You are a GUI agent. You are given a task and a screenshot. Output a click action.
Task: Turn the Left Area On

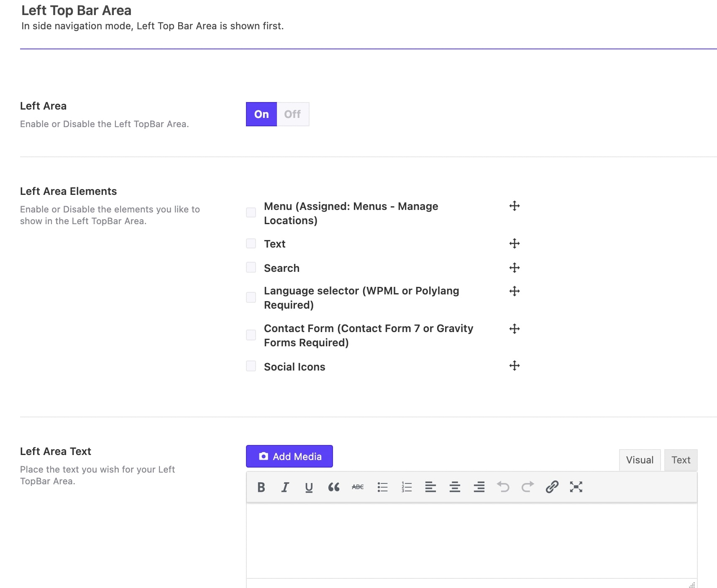[261, 114]
